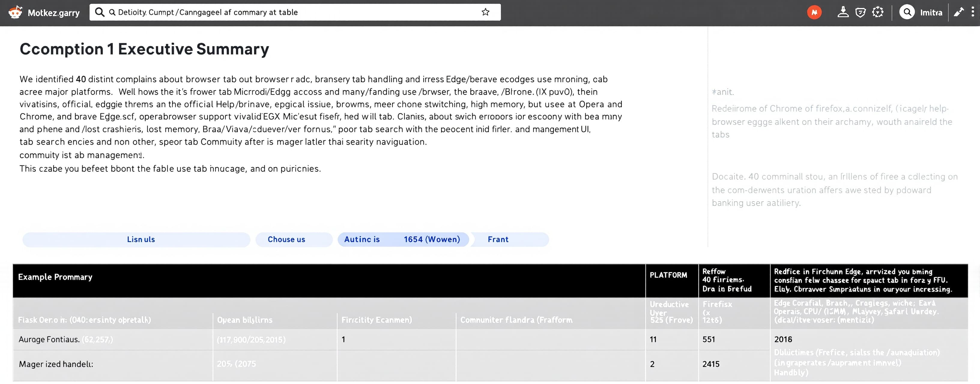Click the round white search icon beside Imitva
The image size is (980, 384).
(x=907, y=12)
